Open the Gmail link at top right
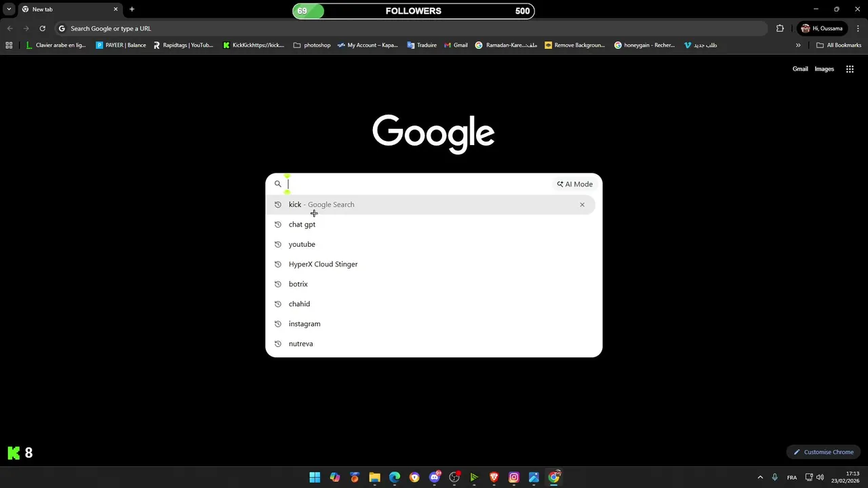The width and height of the screenshot is (868, 488). tap(800, 69)
